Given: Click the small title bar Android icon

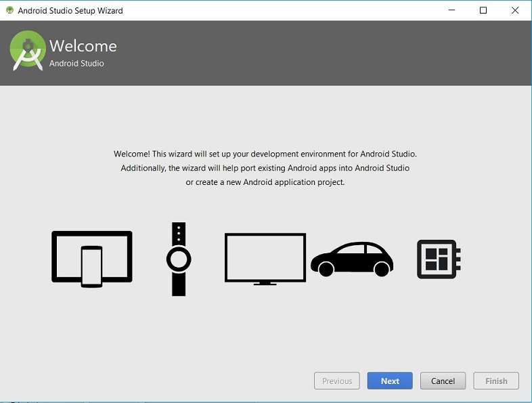Looking at the screenshot, I should coord(9,10).
